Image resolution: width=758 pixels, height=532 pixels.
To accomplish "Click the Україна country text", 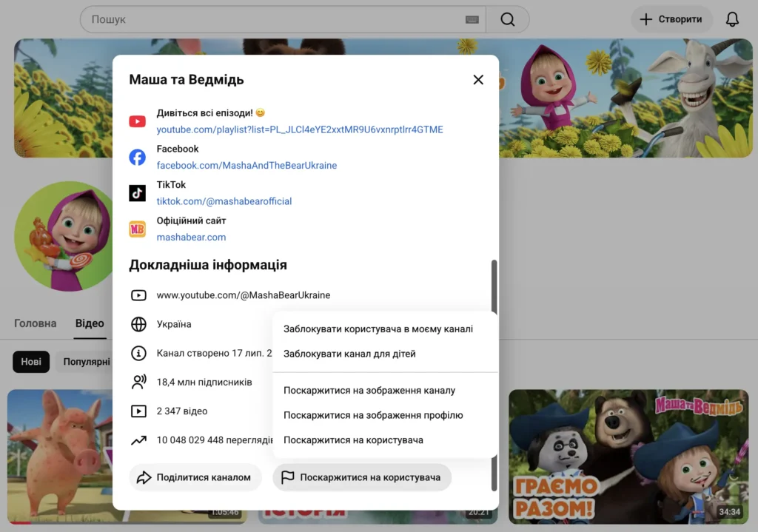I will [174, 324].
